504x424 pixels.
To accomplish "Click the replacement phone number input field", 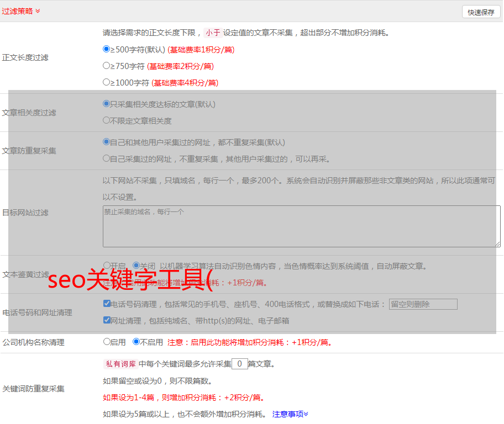I will tap(423, 304).
